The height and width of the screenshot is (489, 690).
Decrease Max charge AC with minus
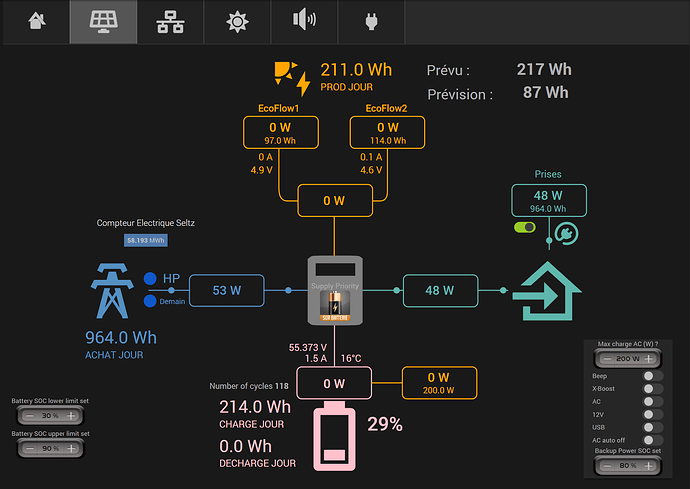(607, 359)
